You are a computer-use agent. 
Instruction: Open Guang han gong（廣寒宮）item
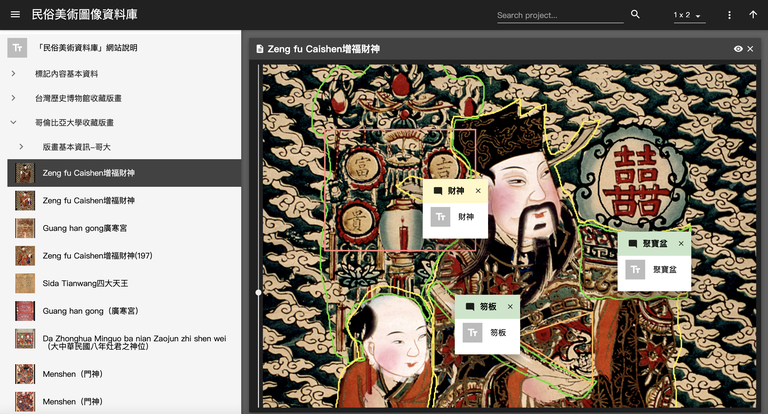coord(124,311)
